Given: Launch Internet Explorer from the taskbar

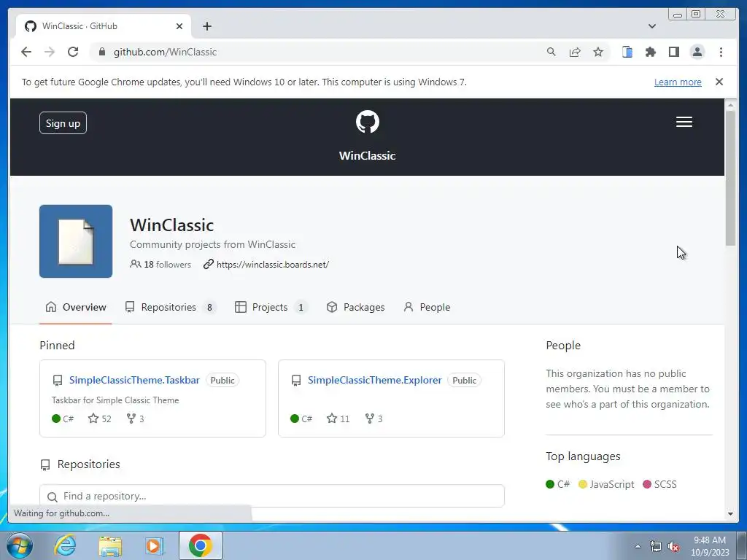Looking at the screenshot, I should (65, 545).
